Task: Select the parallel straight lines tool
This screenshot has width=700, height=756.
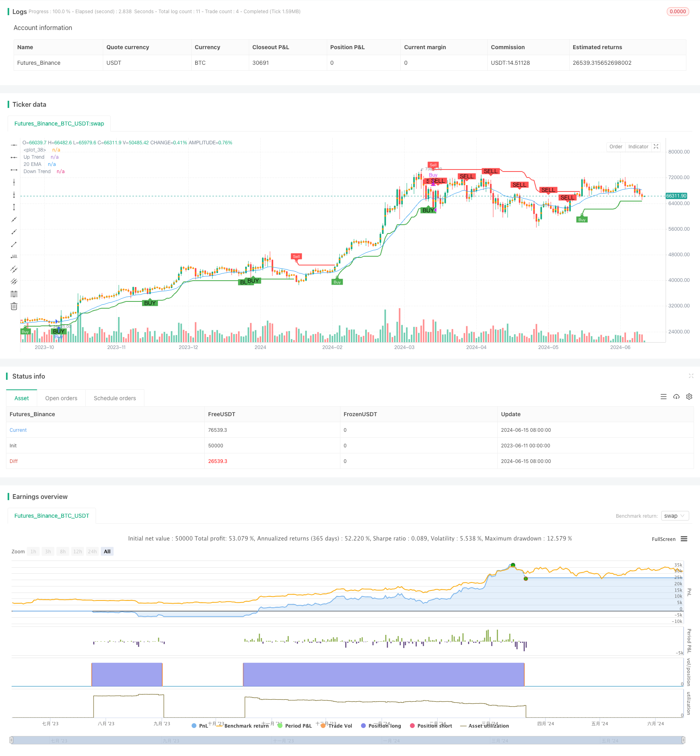Action: pos(14,281)
